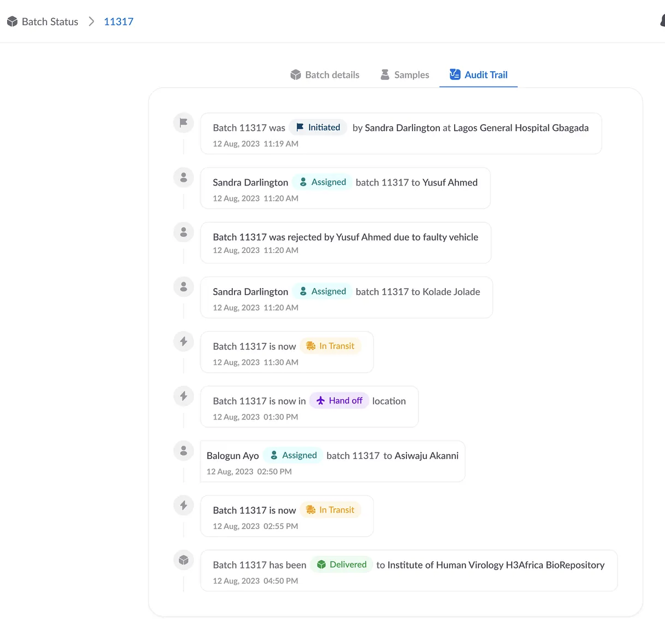Click the person icon beside the Yusuf Ahmed assignment
This screenshot has height=644, width=665.
pos(184,177)
